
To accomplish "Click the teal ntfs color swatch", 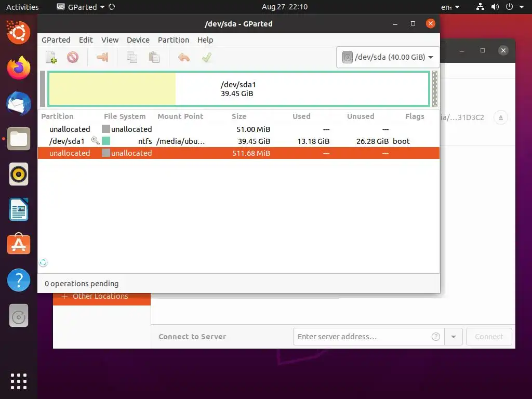I will [x=106, y=141].
